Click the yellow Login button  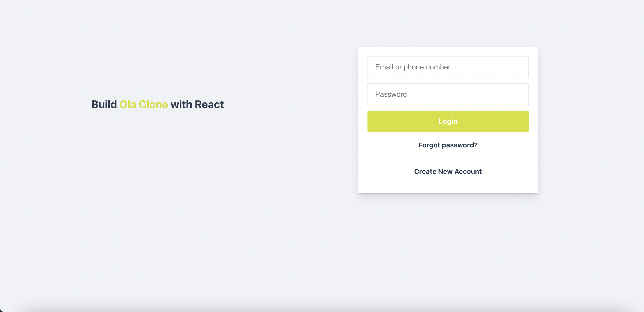pyautogui.click(x=448, y=121)
